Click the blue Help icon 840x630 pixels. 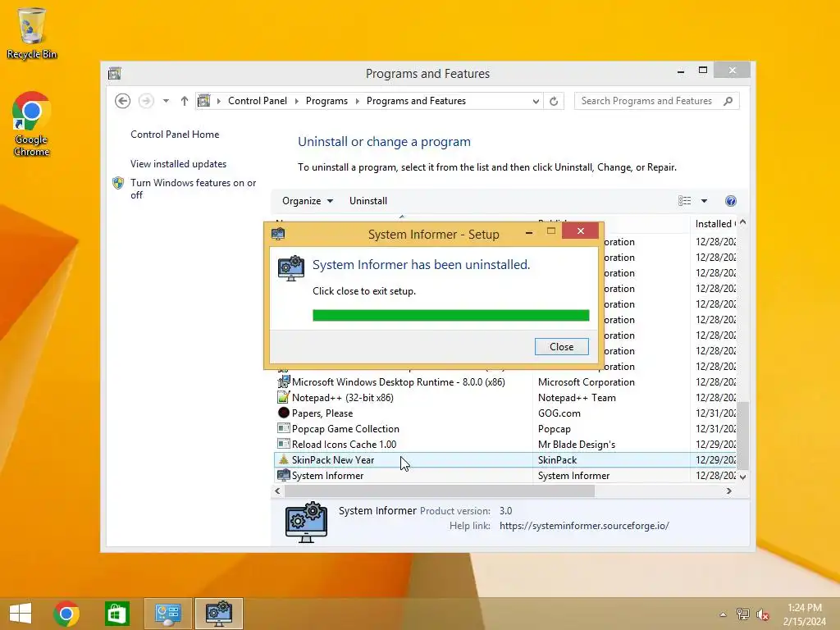tap(731, 201)
